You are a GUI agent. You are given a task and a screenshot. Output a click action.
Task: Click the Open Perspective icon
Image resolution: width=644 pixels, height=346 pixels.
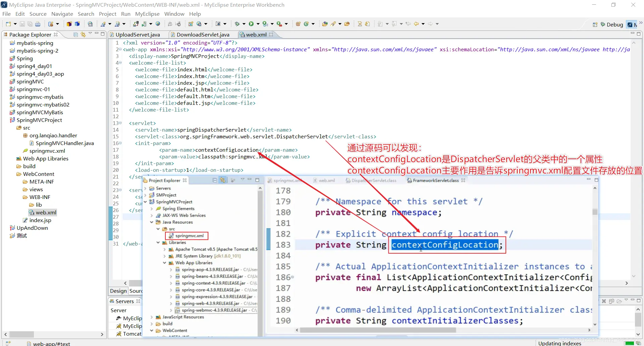tap(595, 24)
